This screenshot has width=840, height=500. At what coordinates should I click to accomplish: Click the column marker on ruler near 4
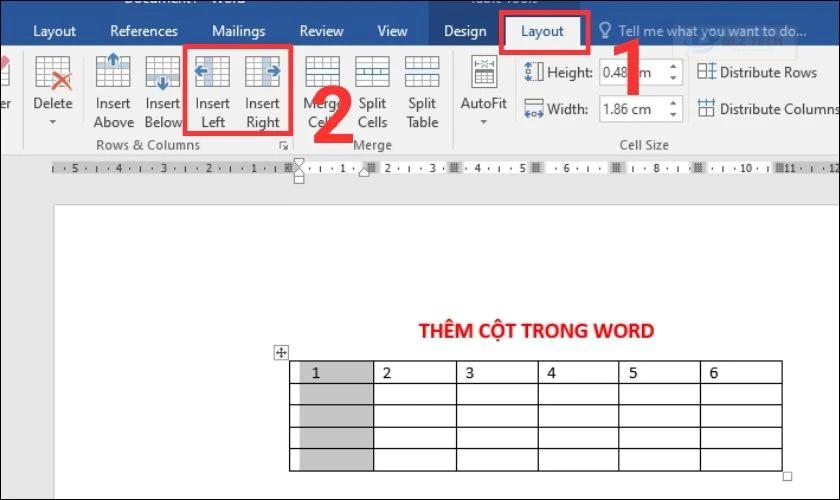tap(455, 168)
